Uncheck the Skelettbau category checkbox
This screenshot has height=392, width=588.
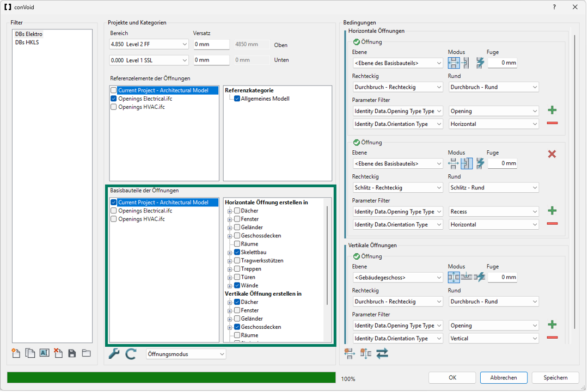(x=237, y=253)
